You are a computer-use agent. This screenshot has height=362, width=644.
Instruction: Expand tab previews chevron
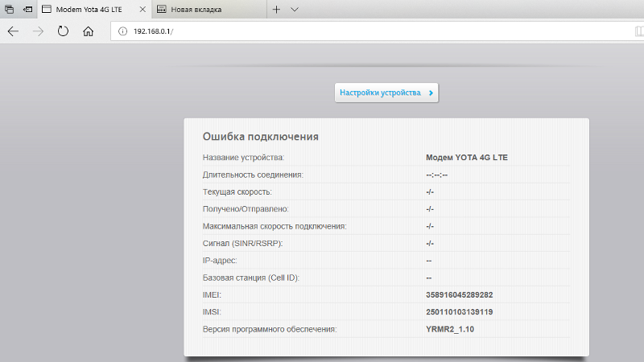[x=295, y=9]
